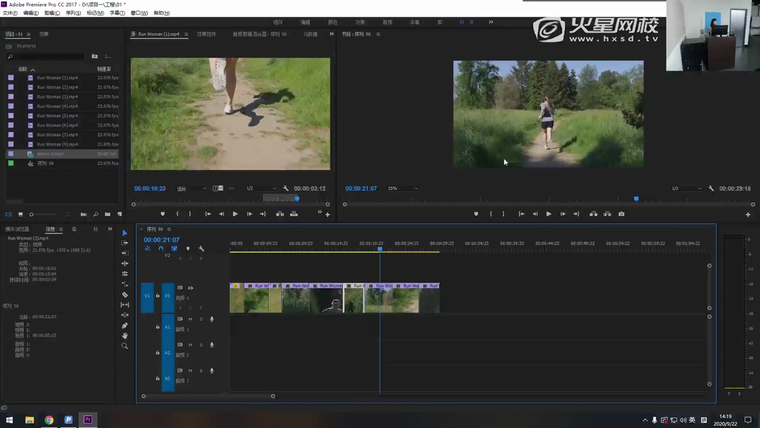Screen dimensions: 760x428
Task: Open Chrome from the Windows taskbar
Action: [x=48, y=420]
